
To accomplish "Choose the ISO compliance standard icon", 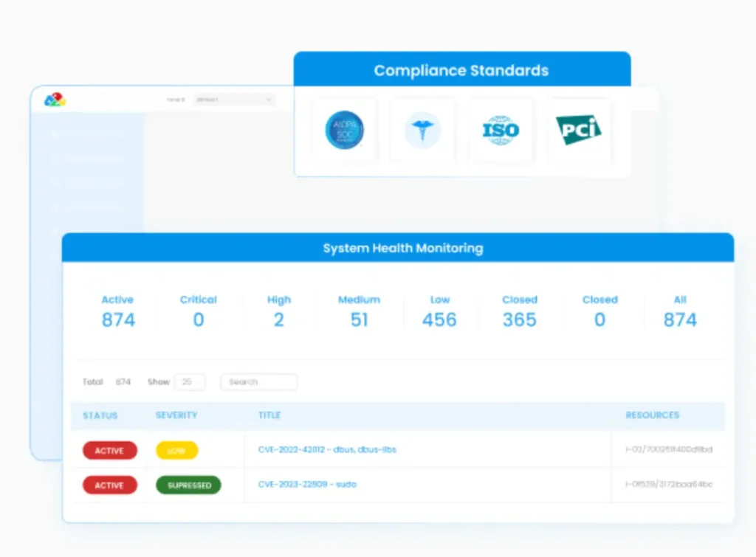I will [x=501, y=131].
